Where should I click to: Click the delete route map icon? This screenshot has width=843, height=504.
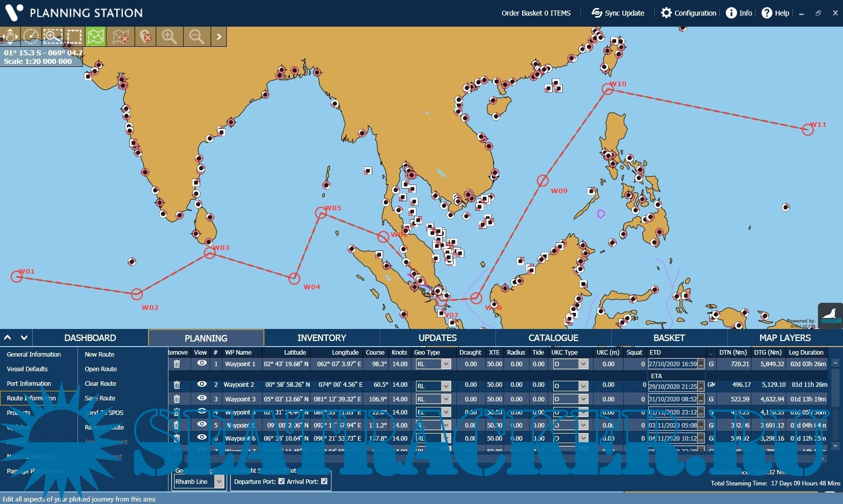click(121, 37)
